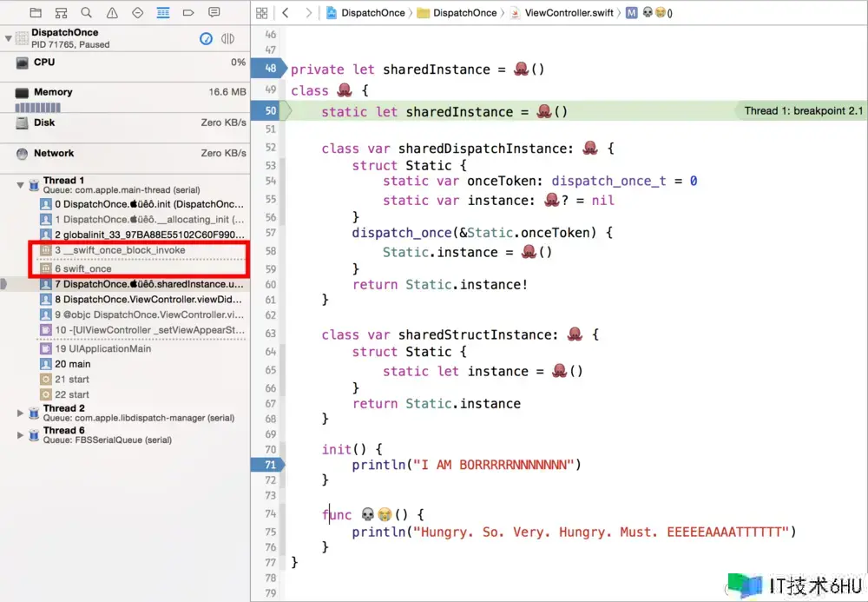Show the Issue navigator warning icon

pos(112,13)
